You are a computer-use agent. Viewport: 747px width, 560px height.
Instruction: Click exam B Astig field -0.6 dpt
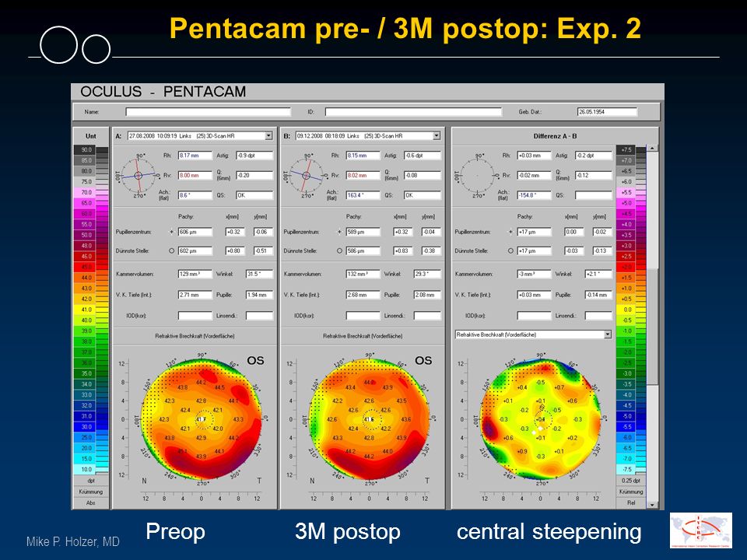point(422,156)
